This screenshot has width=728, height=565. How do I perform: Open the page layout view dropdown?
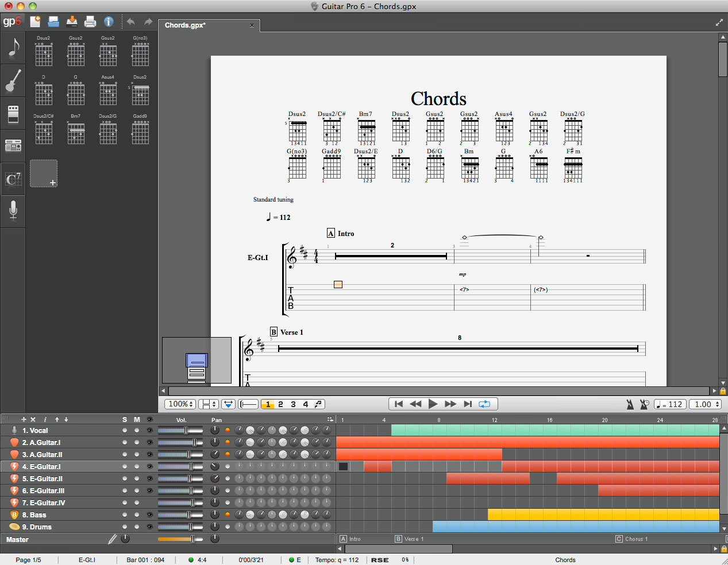207,404
